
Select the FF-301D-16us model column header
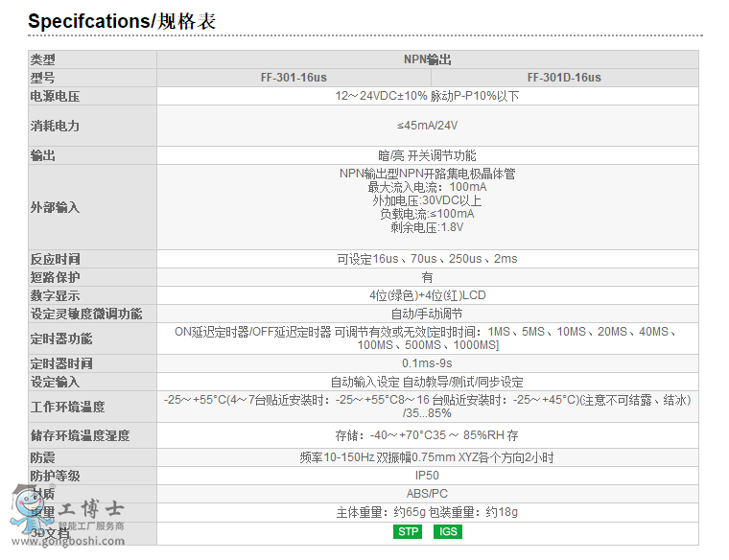click(x=564, y=78)
